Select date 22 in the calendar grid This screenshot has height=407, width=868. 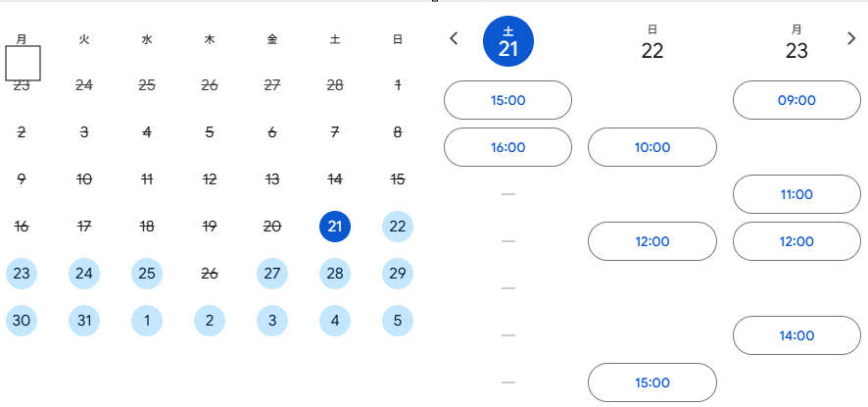point(397,227)
